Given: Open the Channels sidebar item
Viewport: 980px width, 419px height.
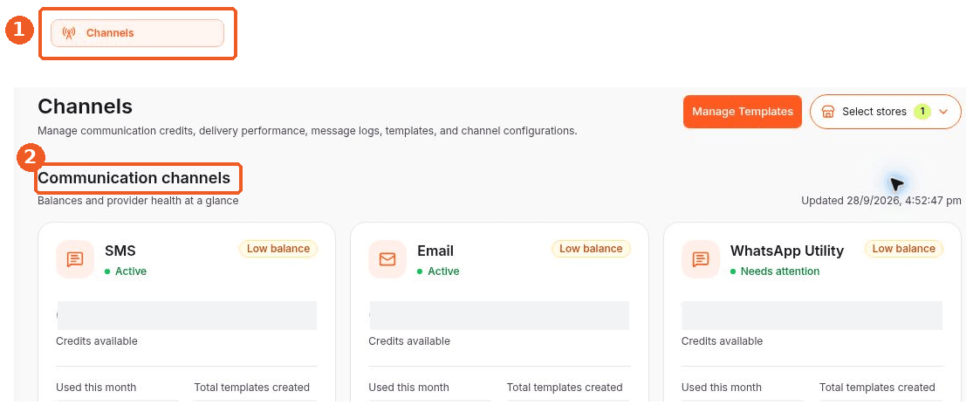Looking at the screenshot, I should click(x=137, y=33).
